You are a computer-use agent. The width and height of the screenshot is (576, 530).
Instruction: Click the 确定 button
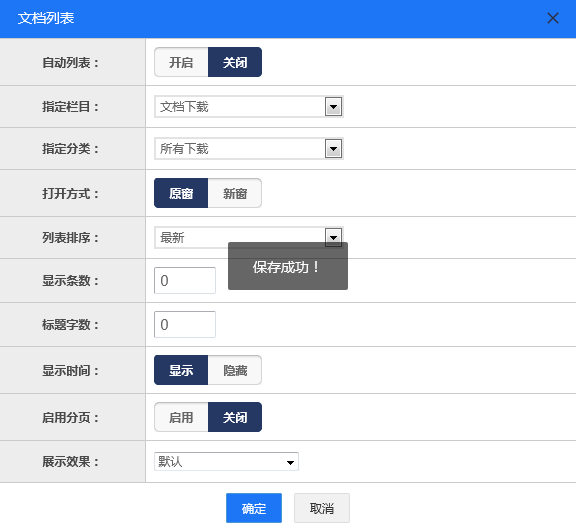[x=254, y=508]
